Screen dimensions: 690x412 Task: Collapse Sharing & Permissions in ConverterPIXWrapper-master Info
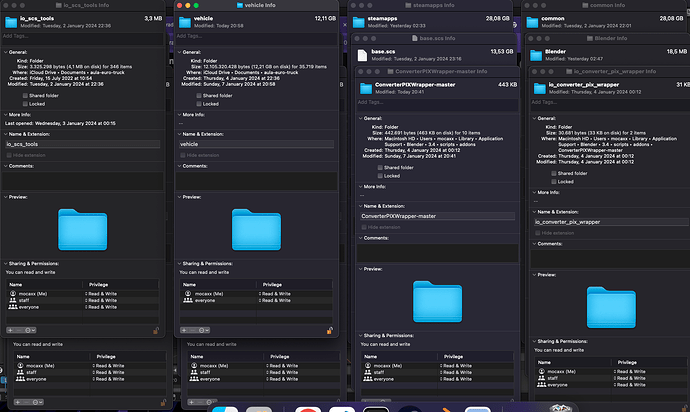pos(360,335)
